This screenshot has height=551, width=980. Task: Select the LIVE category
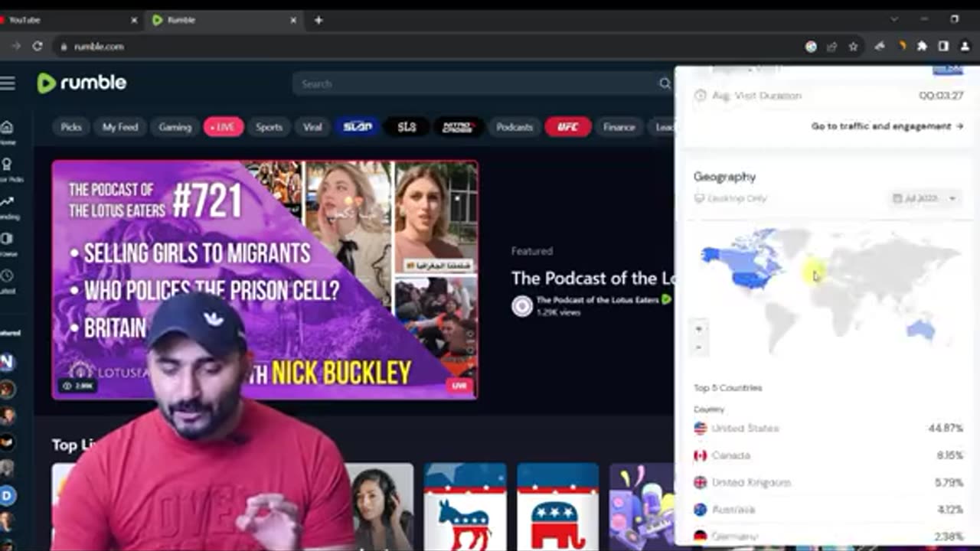(224, 127)
